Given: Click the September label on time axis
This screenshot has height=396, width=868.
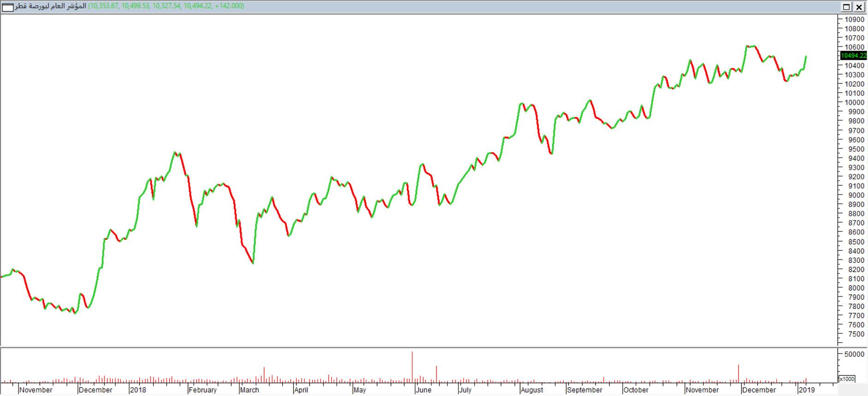Looking at the screenshot, I should click(x=585, y=390).
